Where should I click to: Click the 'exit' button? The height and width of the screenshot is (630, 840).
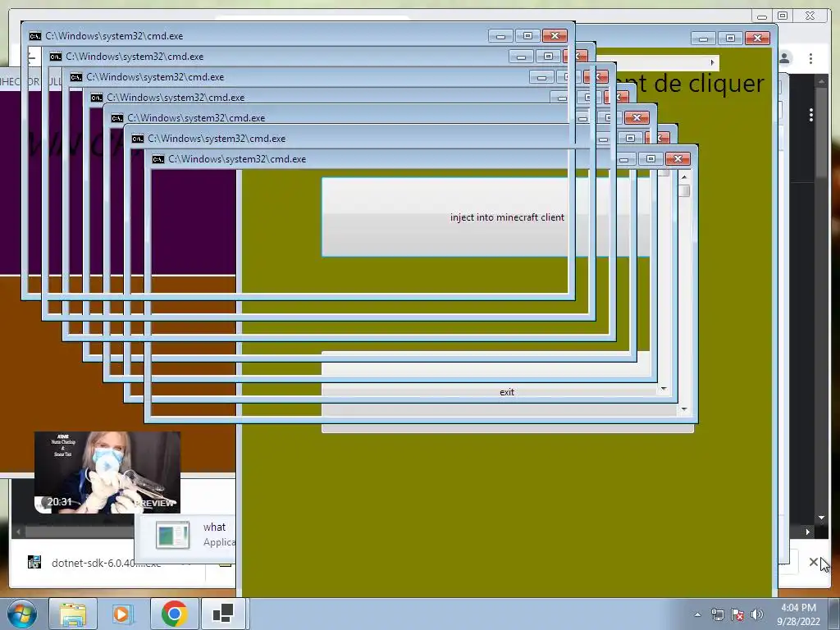pos(507,391)
